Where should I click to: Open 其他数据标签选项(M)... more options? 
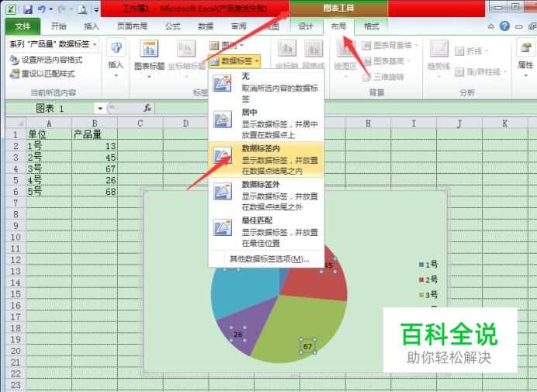coord(269,259)
